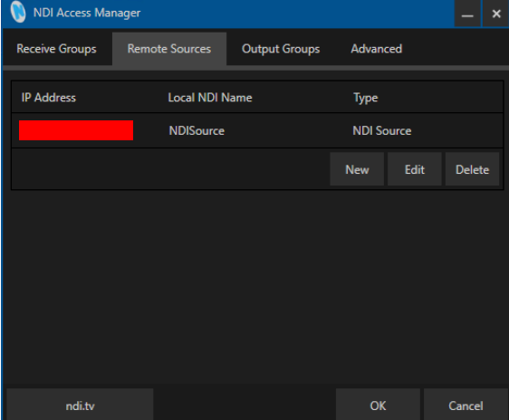This screenshot has height=420, width=509.
Task: Click the NDI logo icon in title bar
Action: (18, 12)
